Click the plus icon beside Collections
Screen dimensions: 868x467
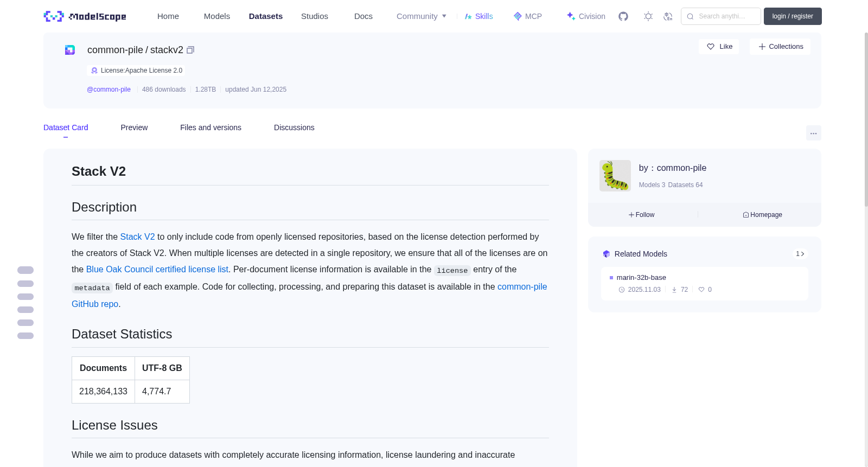click(762, 47)
